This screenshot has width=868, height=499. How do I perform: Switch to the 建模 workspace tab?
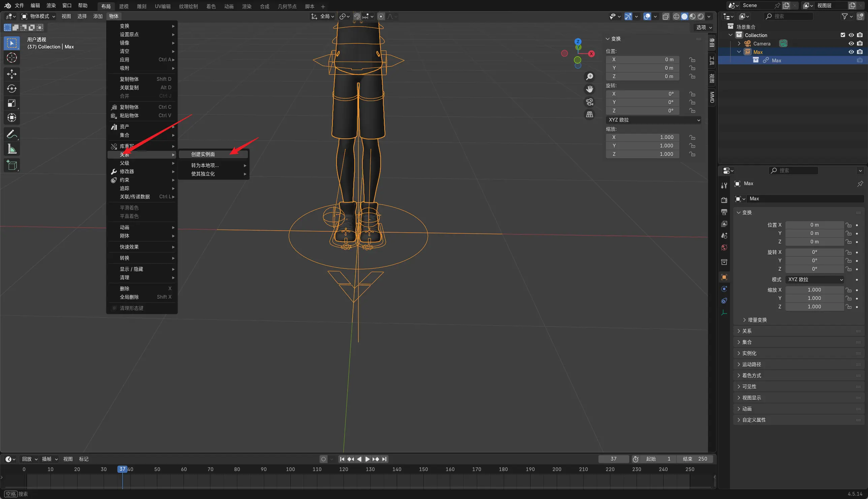124,6
